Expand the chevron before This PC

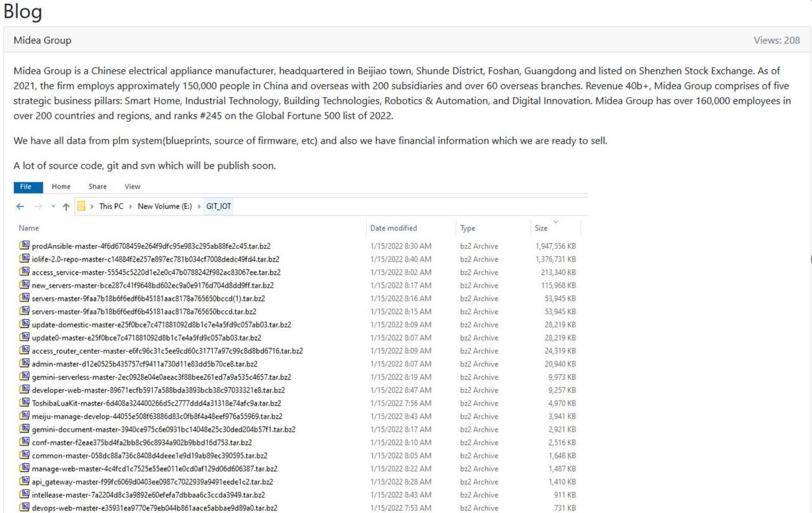92,206
